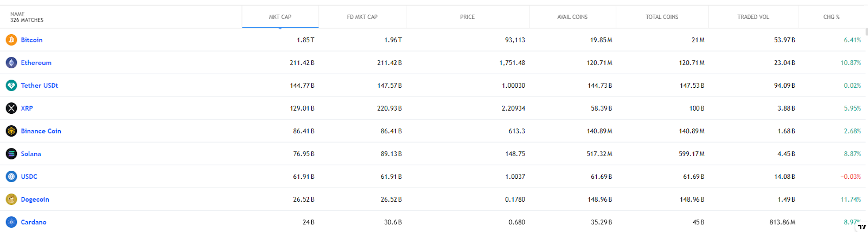Select Dogecoin change 11.74%
868x232 pixels.
point(851,199)
